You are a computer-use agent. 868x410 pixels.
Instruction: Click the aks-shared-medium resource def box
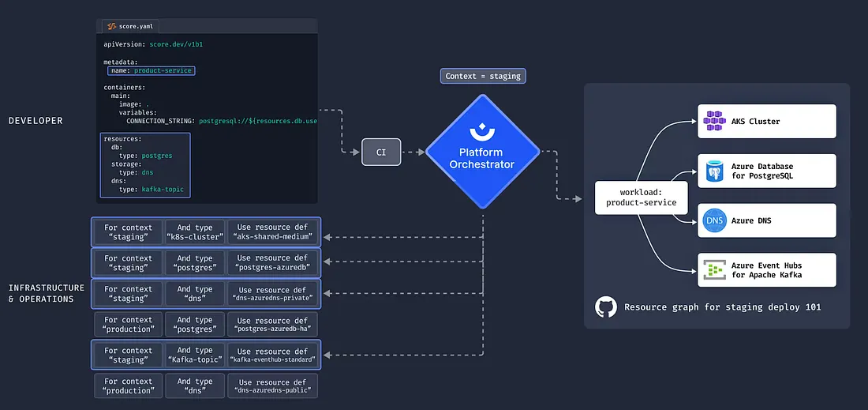coord(273,232)
